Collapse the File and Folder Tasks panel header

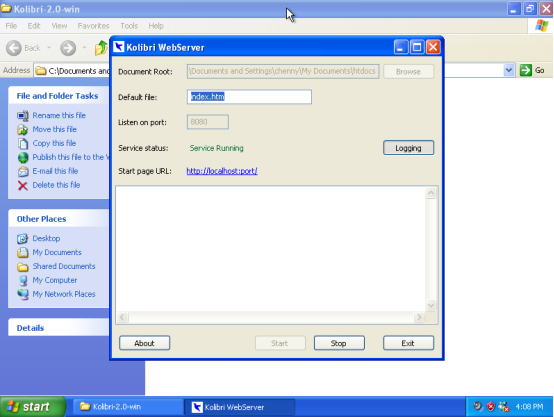click(x=59, y=96)
